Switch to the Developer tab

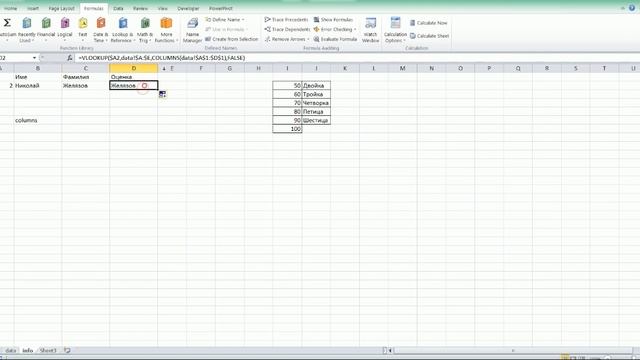[x=188, y=8]
